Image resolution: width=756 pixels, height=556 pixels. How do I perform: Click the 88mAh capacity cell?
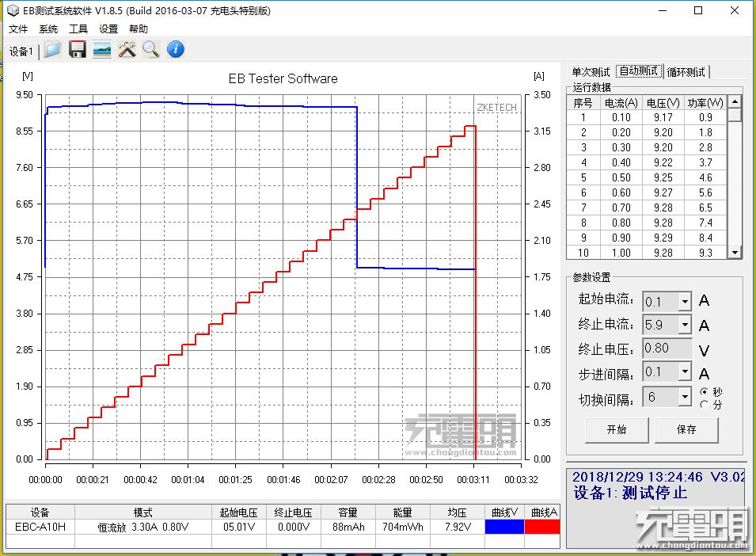click(348, 527)
